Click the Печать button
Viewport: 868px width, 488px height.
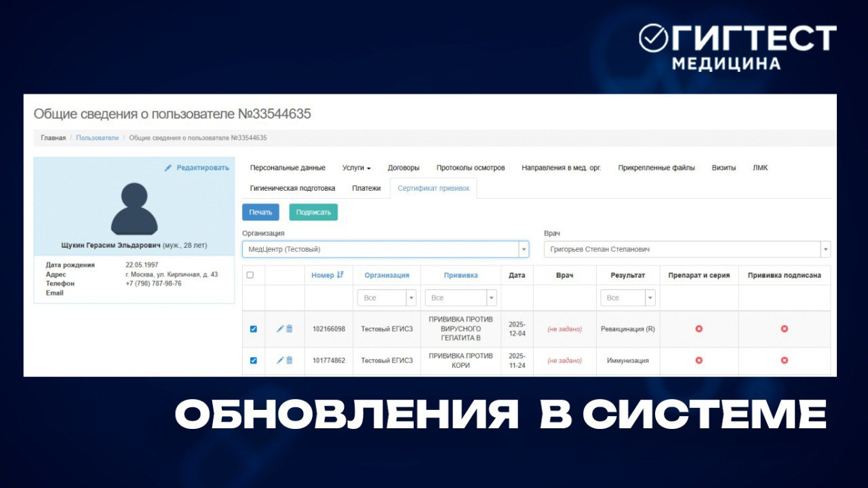pos(260,212)
